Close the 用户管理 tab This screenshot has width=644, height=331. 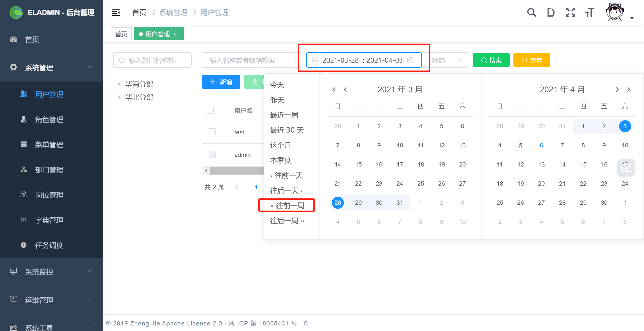[x=175, y=34]
